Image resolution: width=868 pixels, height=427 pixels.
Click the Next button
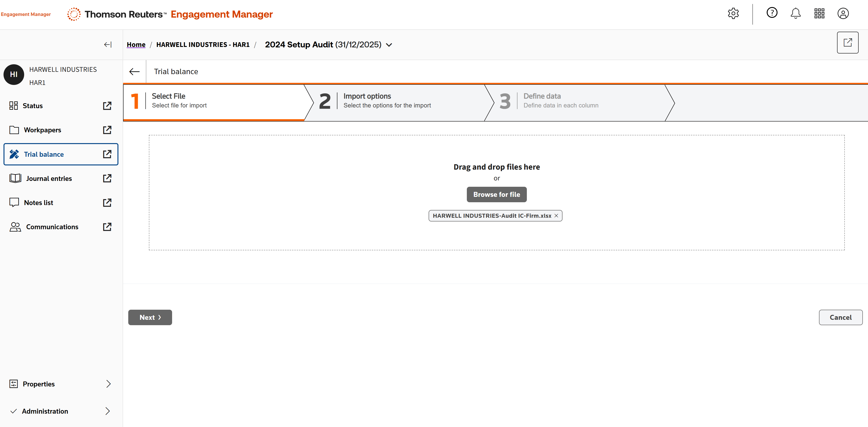[150, 317]
